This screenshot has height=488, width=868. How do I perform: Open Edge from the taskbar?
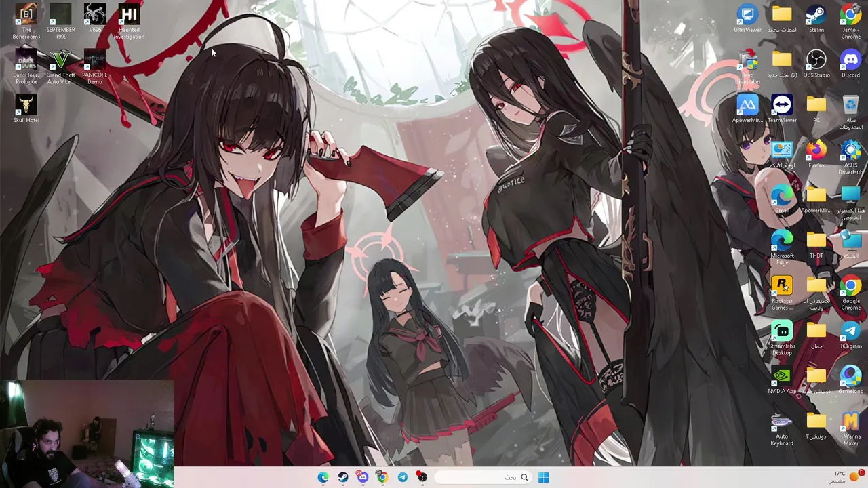pos(323,477)
